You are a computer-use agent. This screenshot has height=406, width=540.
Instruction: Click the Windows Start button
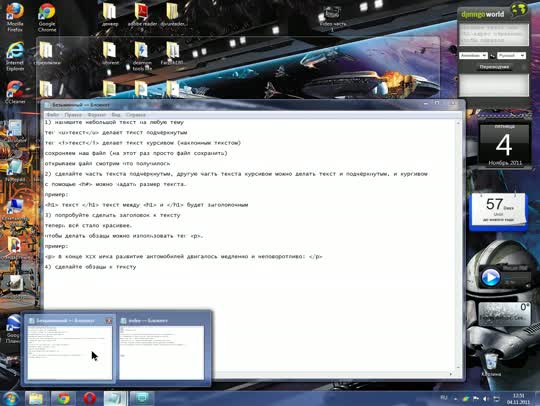[11, 399]
